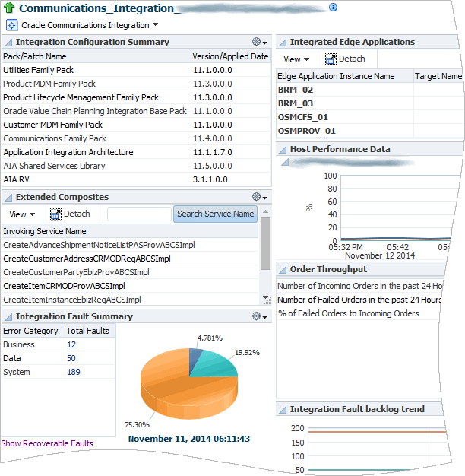Select the AIA RV row
This screenshot has width=465, height=476.
137,179
